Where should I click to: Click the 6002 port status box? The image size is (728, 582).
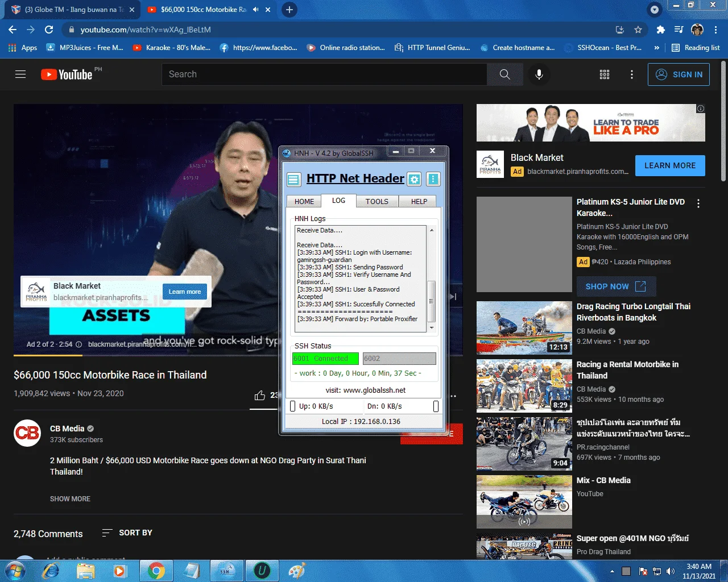(399, 359)
